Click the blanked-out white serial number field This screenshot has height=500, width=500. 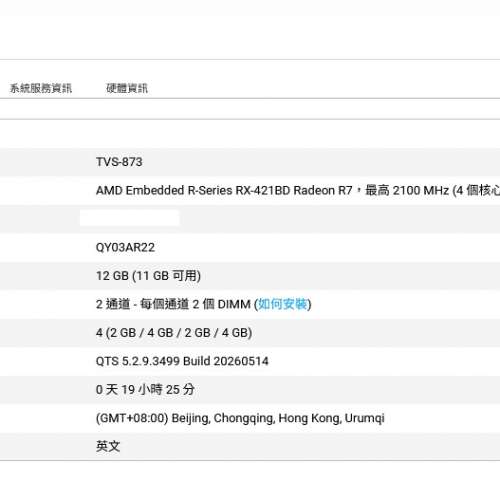(x=130, y=218)
